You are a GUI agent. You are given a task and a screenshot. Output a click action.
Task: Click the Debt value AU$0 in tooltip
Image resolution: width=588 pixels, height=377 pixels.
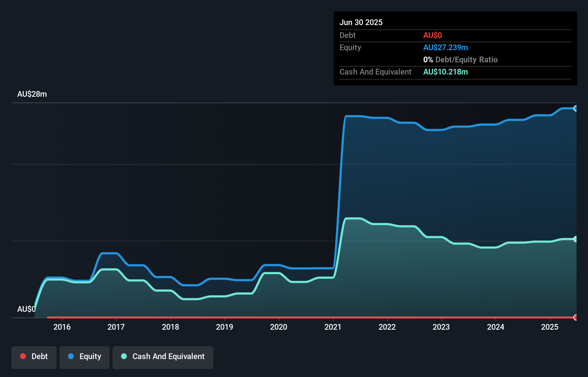[x=433, y=35]
